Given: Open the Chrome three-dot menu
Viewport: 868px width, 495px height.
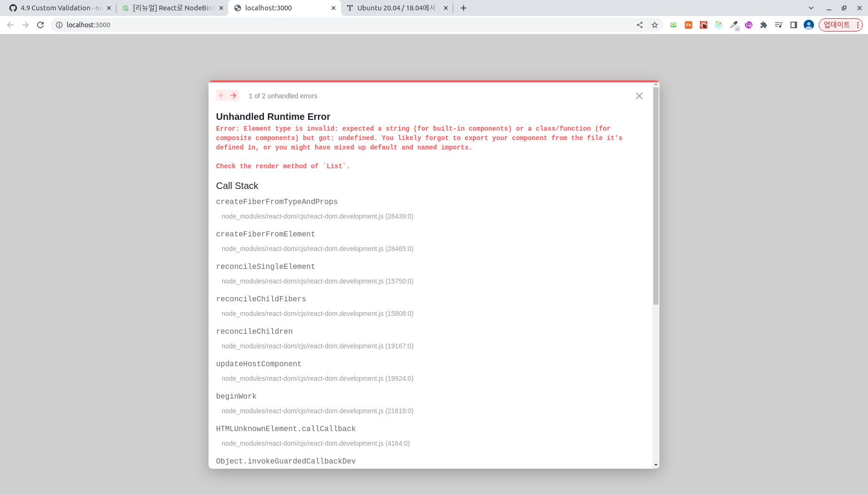Looking at the screenshot, I should click(x=858, y=25).
